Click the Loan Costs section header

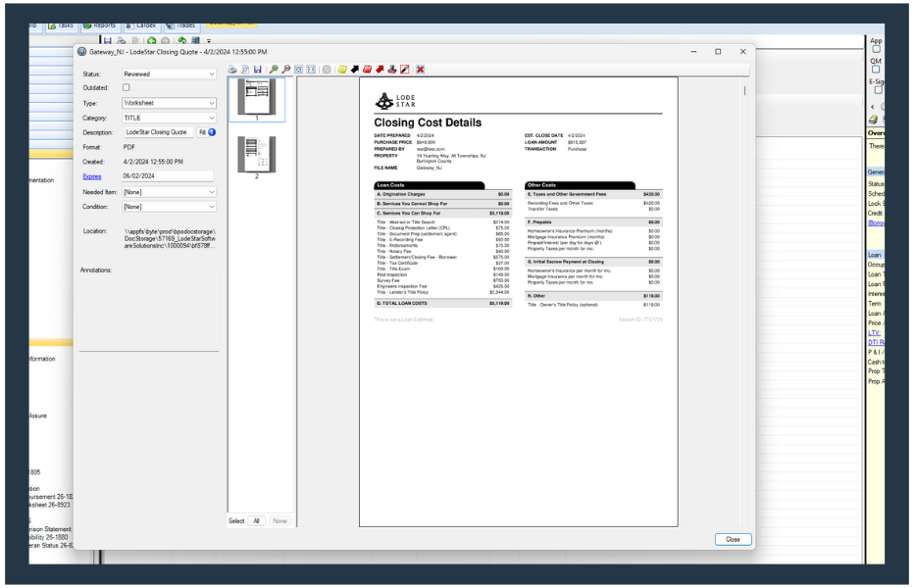(x=429, y=185)
